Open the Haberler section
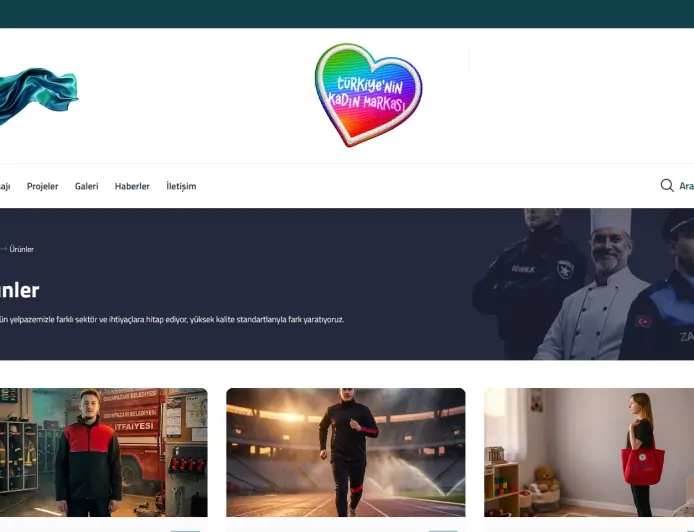This screenshot has height=532, width=694. click(x=132, y=186)
